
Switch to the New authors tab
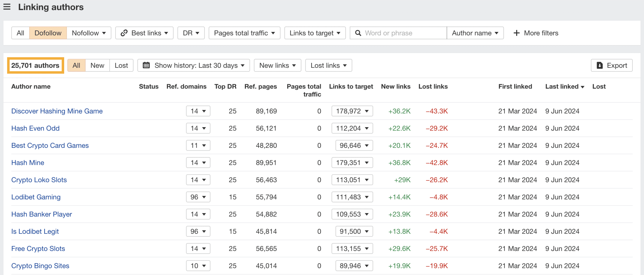97,65
